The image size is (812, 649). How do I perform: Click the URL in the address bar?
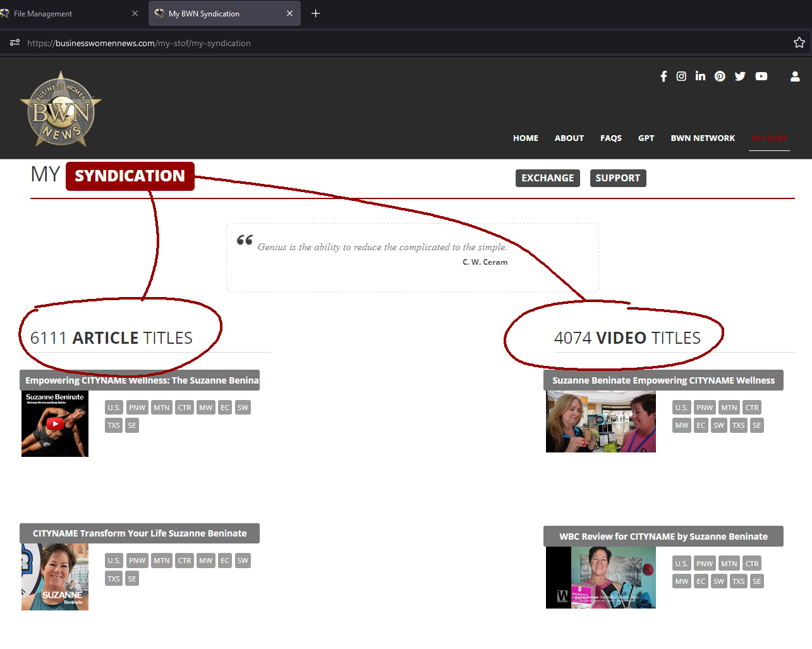point(139,43)
